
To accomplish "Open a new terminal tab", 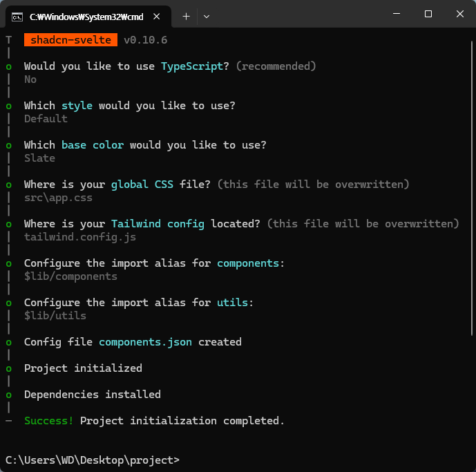I will pyautogui.click(x=186, y=17).
